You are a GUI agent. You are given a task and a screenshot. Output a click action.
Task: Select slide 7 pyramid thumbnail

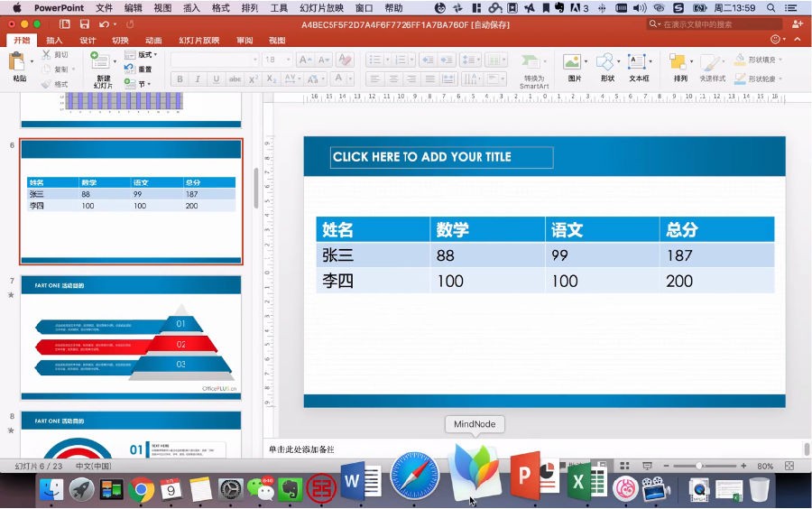pos(131,338)
